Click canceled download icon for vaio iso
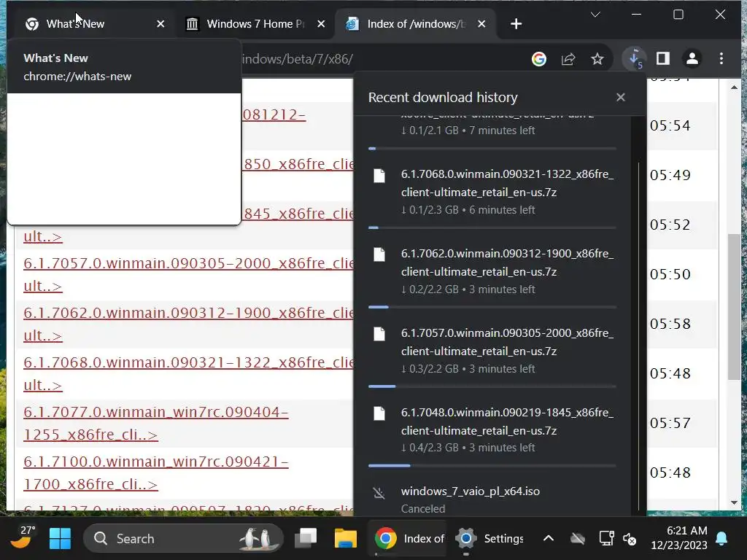Screen dimensions: 747x560 (x=379, y=492)
